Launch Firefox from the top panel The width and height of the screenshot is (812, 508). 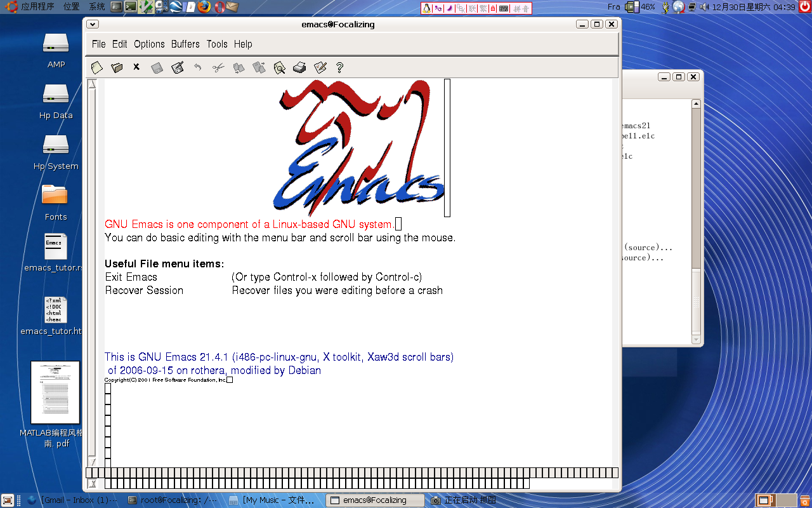pyautogui.click(x=204, y=7)
